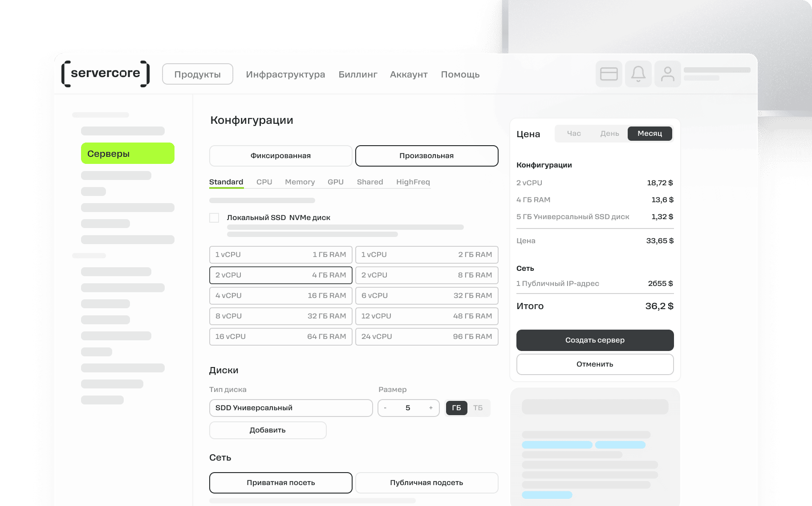Click the disk size value field

408,408
